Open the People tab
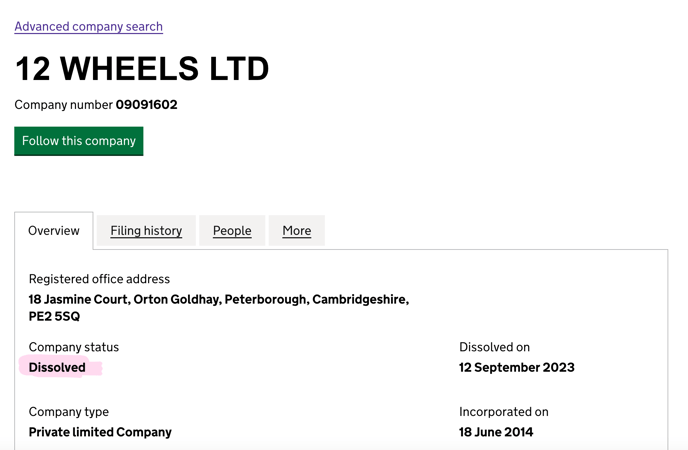688x450 pixels. pyautogui.click(x=232, y=231)
